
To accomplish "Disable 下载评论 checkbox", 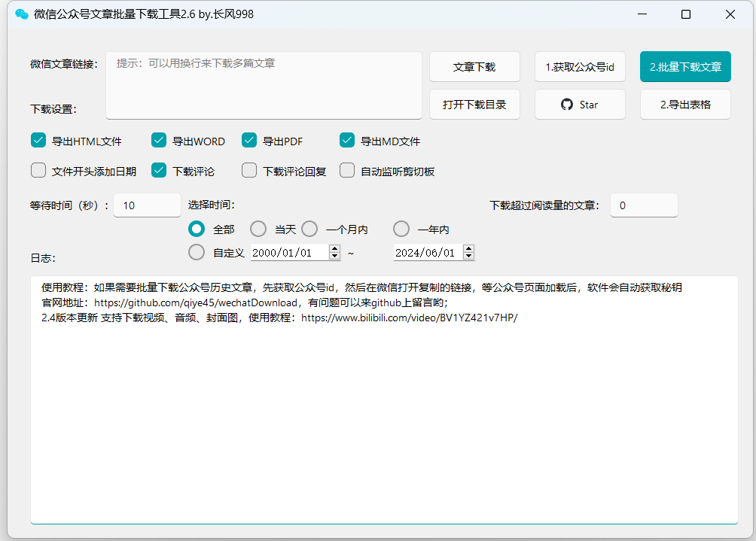I will [159, 171].
